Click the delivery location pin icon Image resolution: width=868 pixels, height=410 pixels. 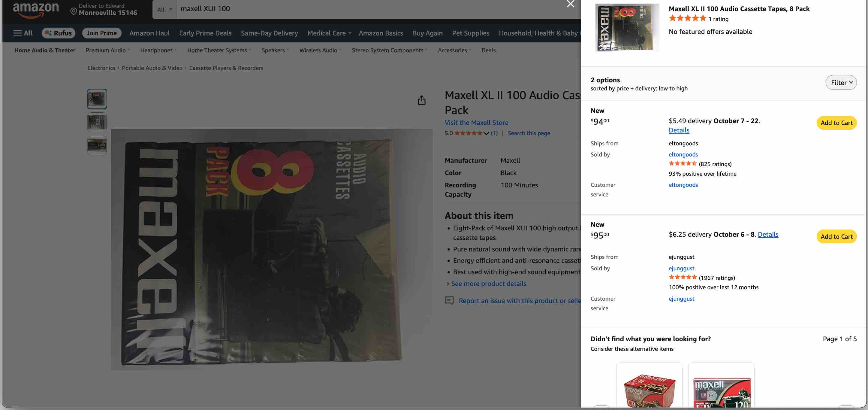coord(74,11)
